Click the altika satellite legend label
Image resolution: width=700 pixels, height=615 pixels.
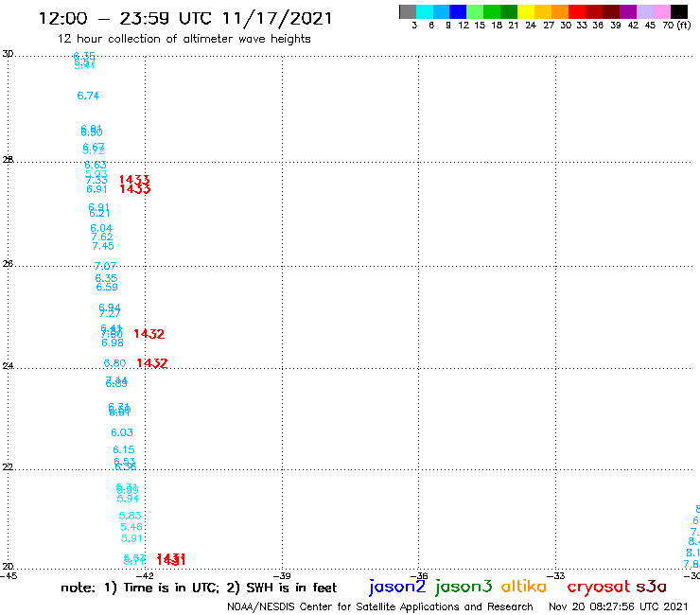click(524, 586)
